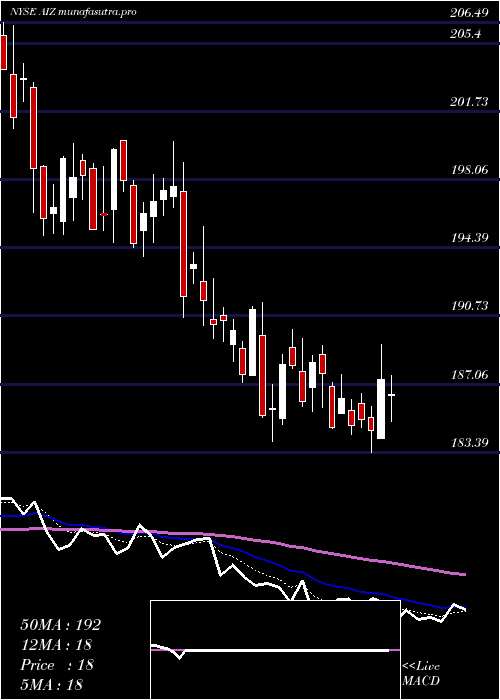Click the 12MA : 18 readout
Image resolution: width=500 pixels, height=700 pixels.
[x=56, y=645]
